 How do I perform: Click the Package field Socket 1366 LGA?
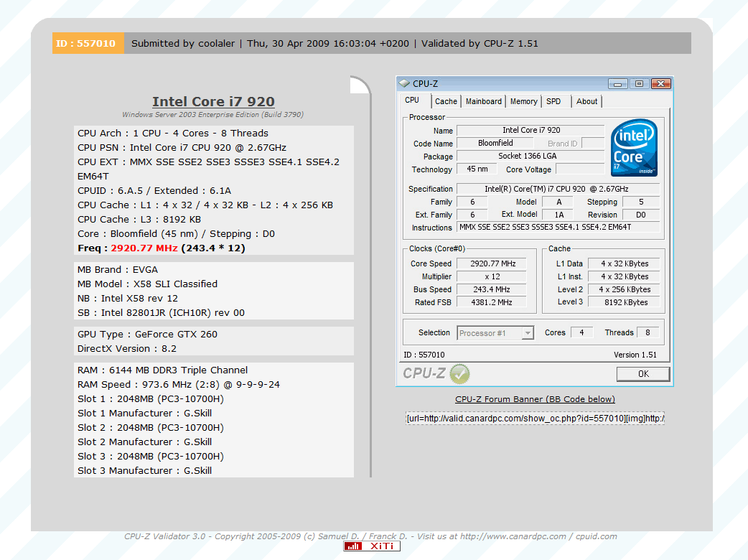[x=531, y=156]
